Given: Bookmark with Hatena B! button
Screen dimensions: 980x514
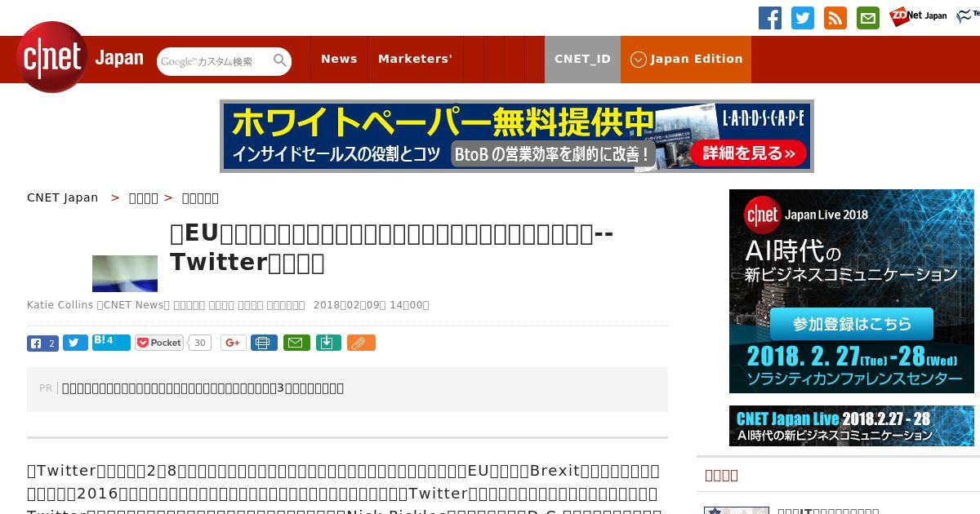Looking at the screenshot, I should 111,343.
